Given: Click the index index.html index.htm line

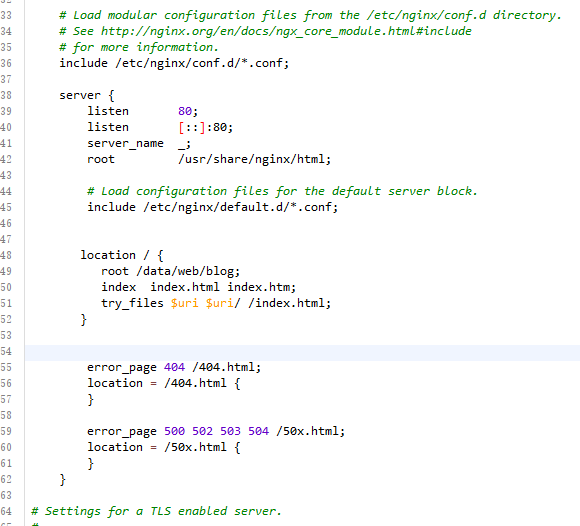Looking at the screenshot, I should 198,287.
